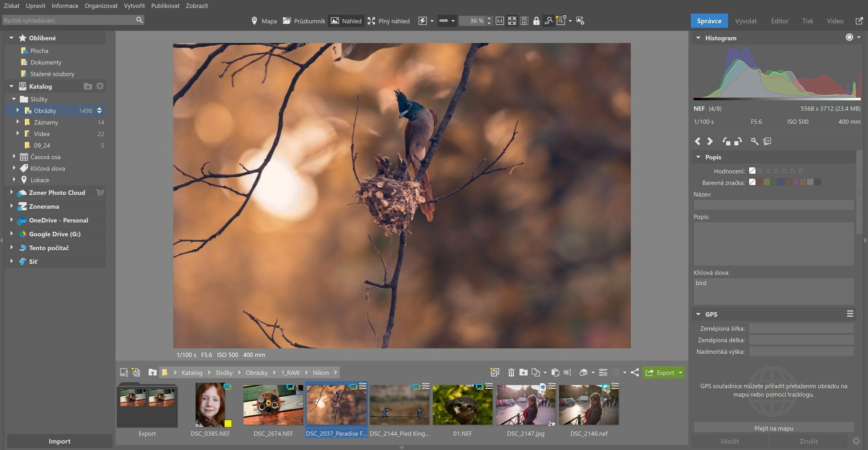Open the Organizovat menu
The height and width of the screenshot is (450, 868).
click(x=101, y=6)
